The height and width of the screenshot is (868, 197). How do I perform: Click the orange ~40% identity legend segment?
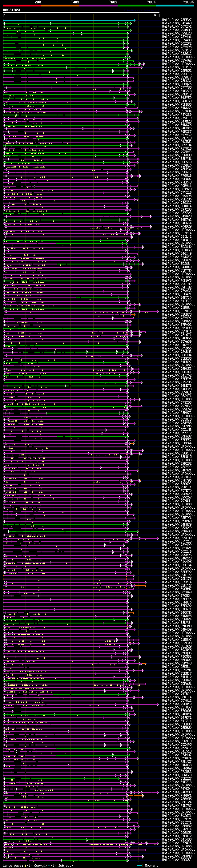60,6
